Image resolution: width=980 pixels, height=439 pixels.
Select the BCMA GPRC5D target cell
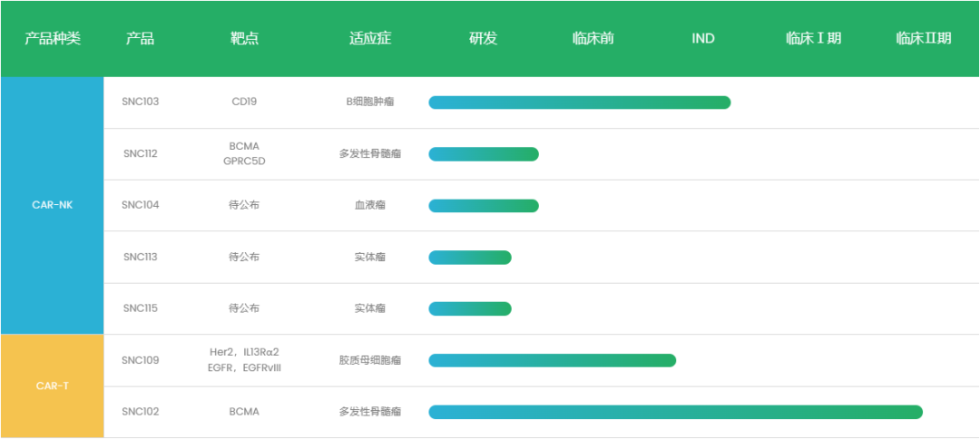(244, 153)
